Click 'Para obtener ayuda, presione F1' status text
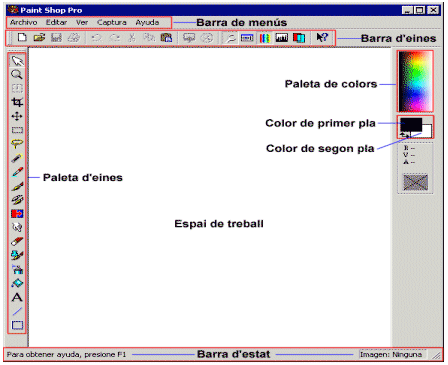Image resolution: width=448 pixels, height=365 pixels. pos(66,354)
